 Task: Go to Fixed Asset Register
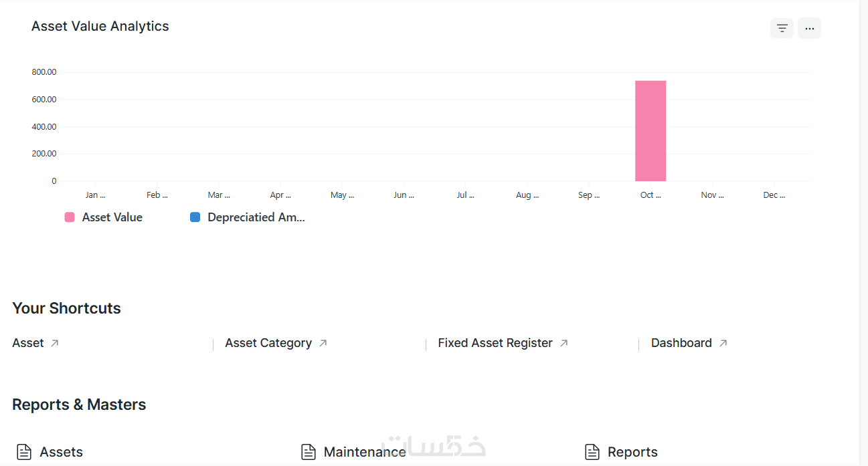click(x=495, y=343)
